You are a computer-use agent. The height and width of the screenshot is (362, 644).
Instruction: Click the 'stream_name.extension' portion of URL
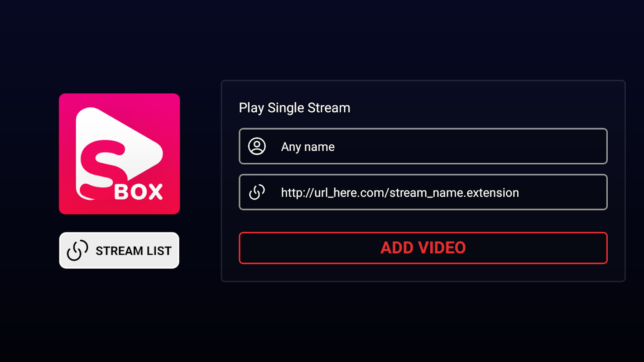click(x=454, y=193)
